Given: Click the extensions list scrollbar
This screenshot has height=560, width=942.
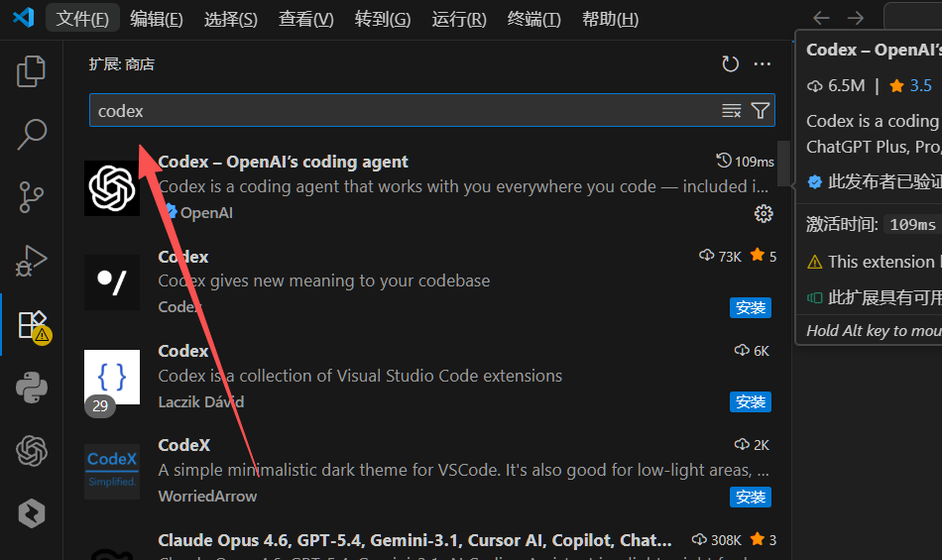Looking at the screenshot, I should [x=783, y=164].
